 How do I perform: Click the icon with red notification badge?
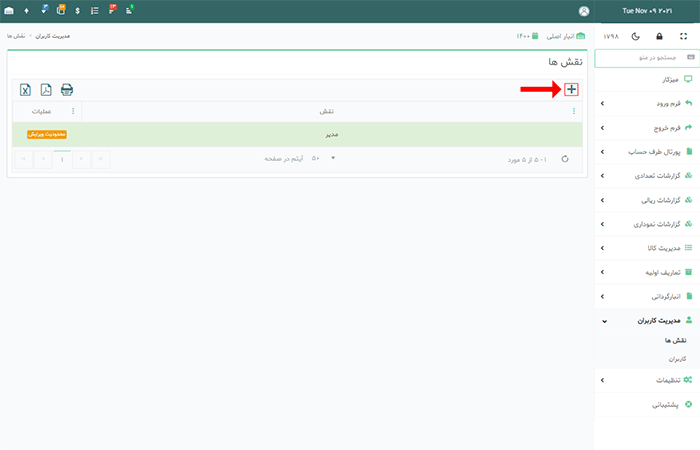pyautogui.click(x=112, y=9)
